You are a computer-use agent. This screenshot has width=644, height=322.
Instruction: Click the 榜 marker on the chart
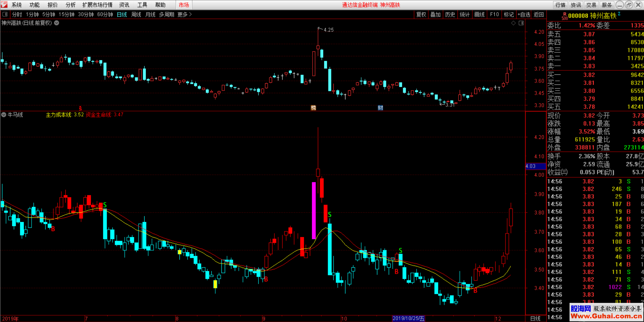pyautogui.click(x=313, y=108)
